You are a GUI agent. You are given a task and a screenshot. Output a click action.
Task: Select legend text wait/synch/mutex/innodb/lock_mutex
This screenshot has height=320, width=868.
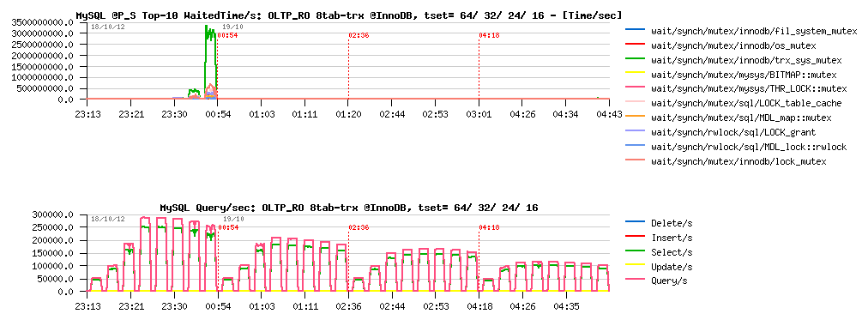pos(738,161)
